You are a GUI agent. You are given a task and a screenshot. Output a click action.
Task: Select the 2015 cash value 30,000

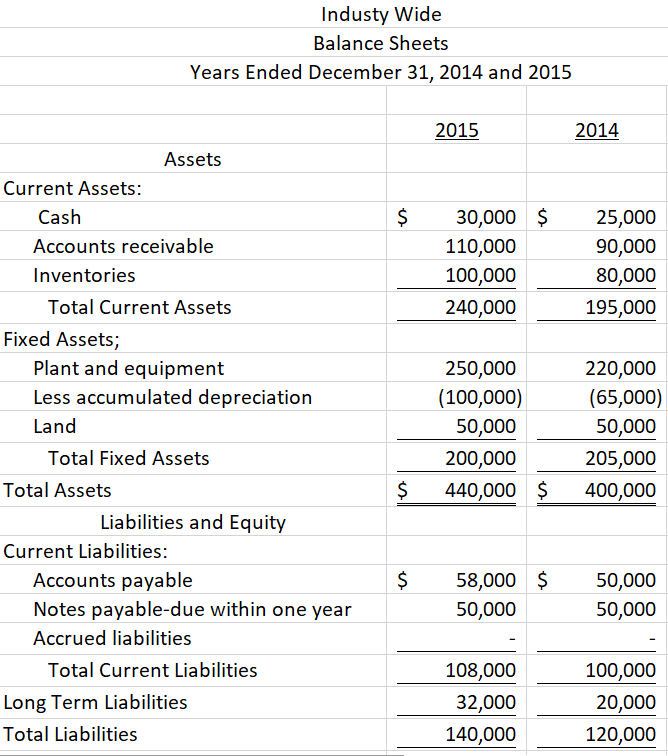tap(456, 216)
